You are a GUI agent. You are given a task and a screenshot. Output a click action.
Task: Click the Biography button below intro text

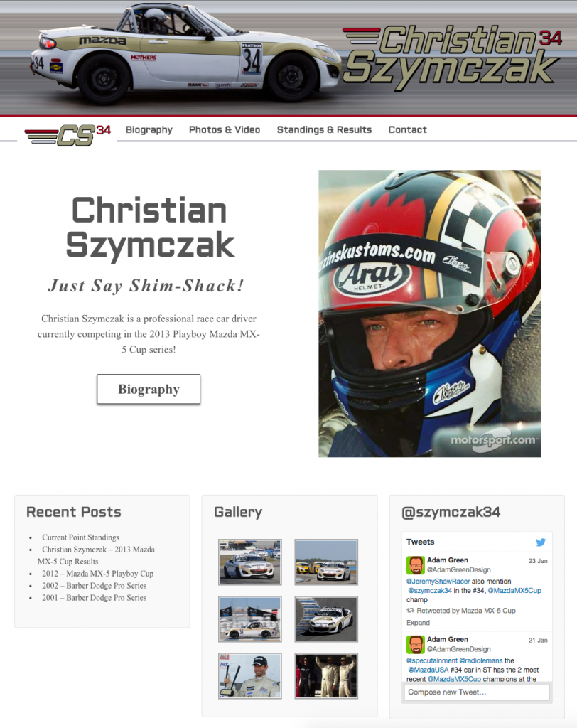click(x=149, y=389)
